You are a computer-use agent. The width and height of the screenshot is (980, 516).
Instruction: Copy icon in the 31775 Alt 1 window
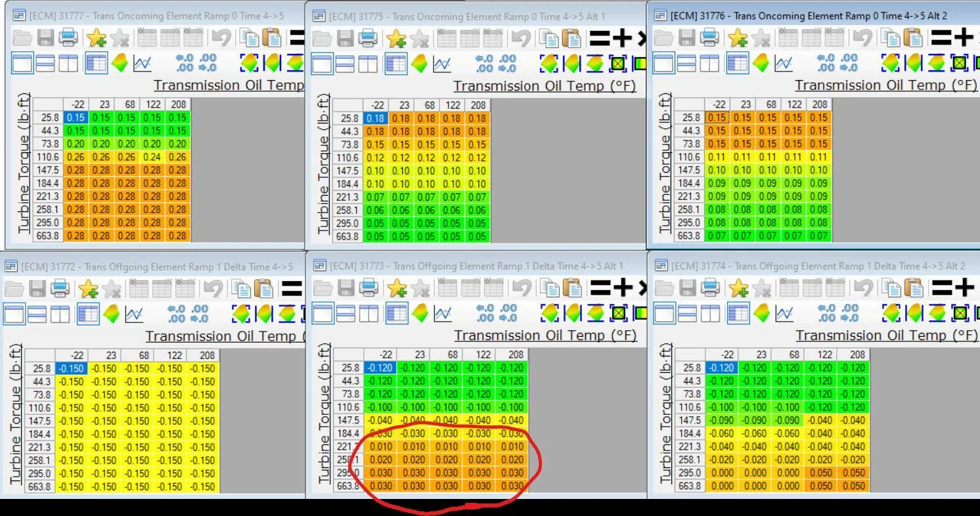tap(548, 38)
